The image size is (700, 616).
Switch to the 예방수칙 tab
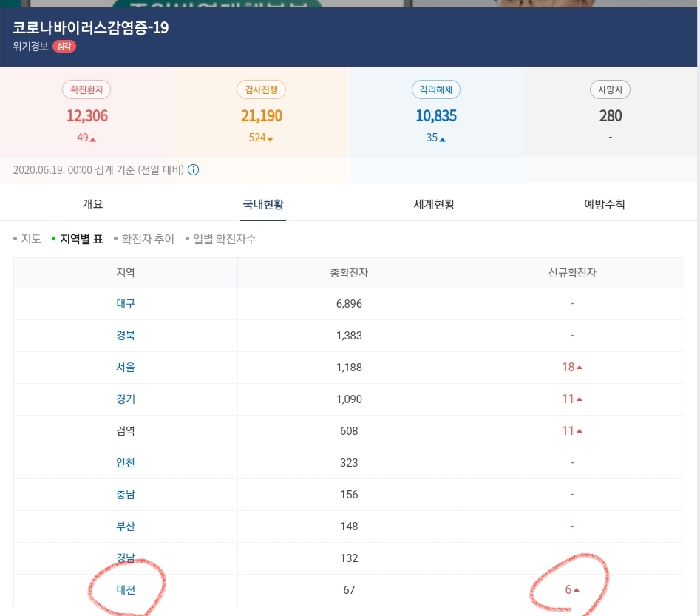click(604, 205)
